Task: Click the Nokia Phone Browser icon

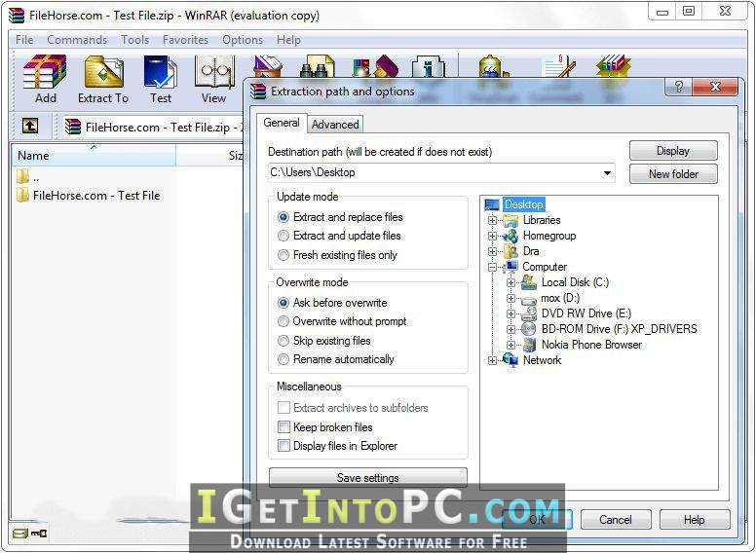Action: pos(529,345)
